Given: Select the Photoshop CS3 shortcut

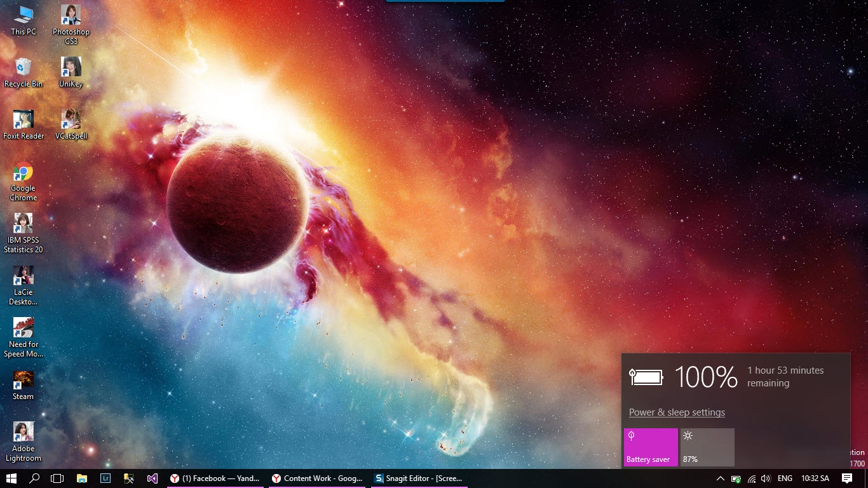Looking at the screenshot, I should point(71,25).
